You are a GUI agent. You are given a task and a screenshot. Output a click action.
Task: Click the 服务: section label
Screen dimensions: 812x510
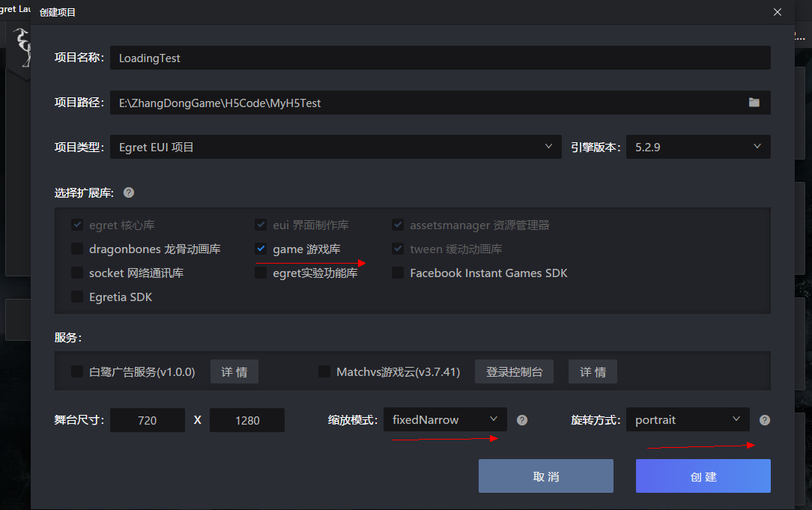click(x=68, y=338)
